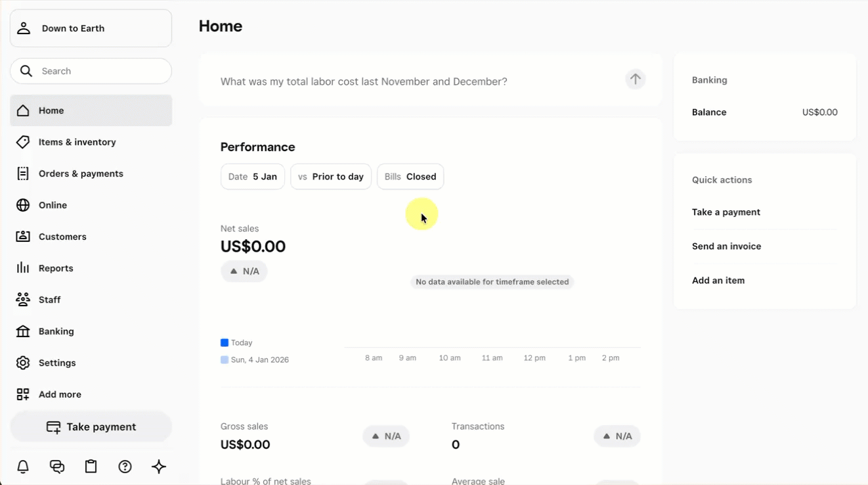Viewport: 868px width, 485px height.
Task: Click the notifications bell icon
Action: [23, 467]
